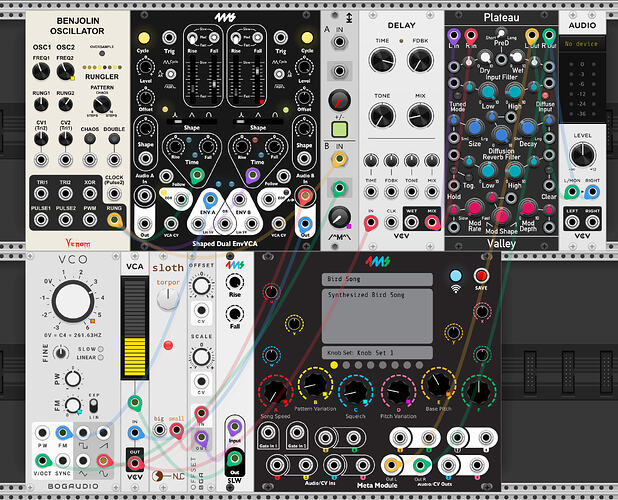Click the A IN jack on the A/B module
The width and height of the screenshot is (618, 500).
339,41
